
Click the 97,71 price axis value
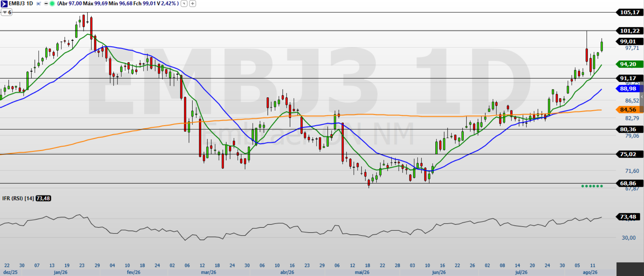pos(632,48)
